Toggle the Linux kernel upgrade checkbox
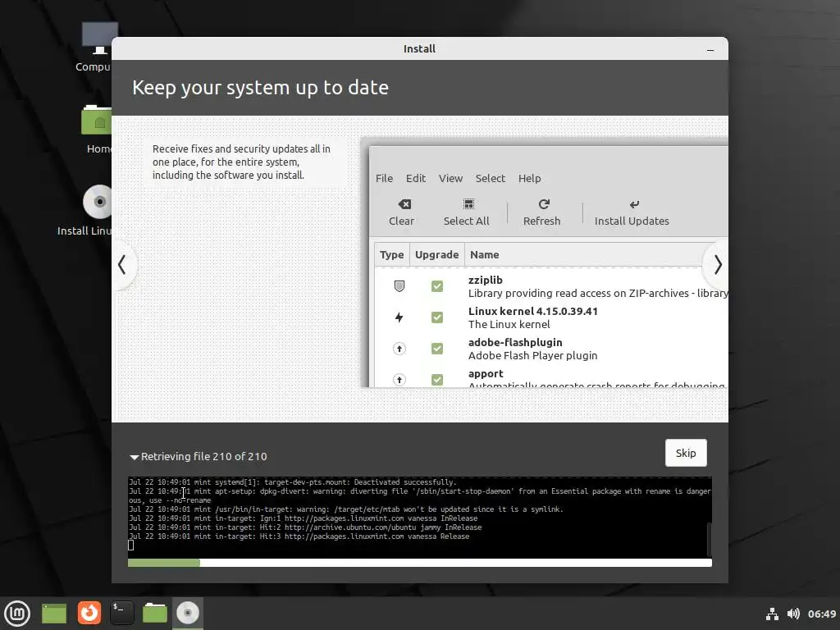 click(437, 317)
